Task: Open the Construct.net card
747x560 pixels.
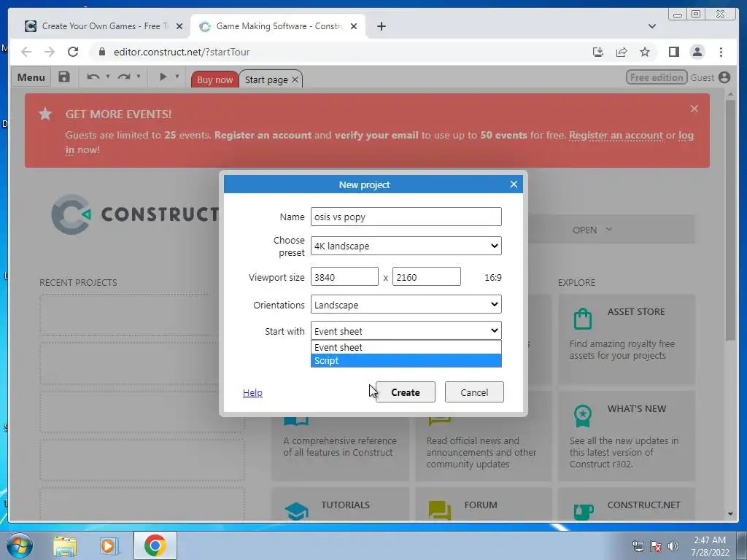Action: (627, 505)
